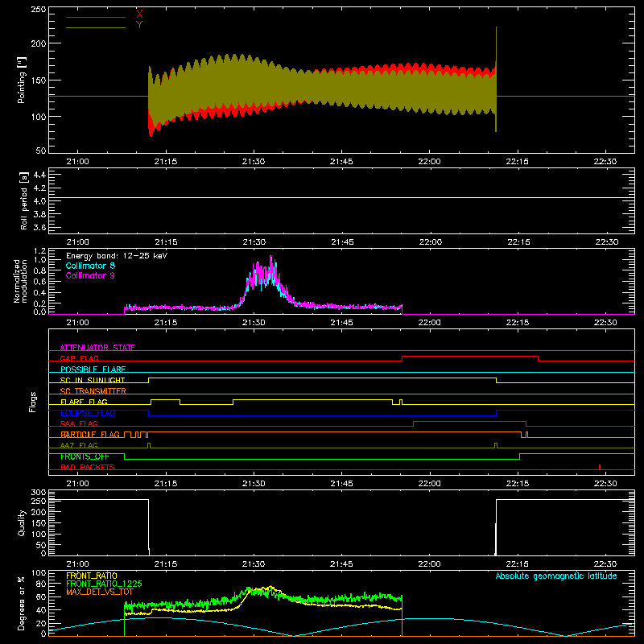Click the 22:00 tick label under Flags plot
Viewport: 644px width, 644px height.
[430, 484]
